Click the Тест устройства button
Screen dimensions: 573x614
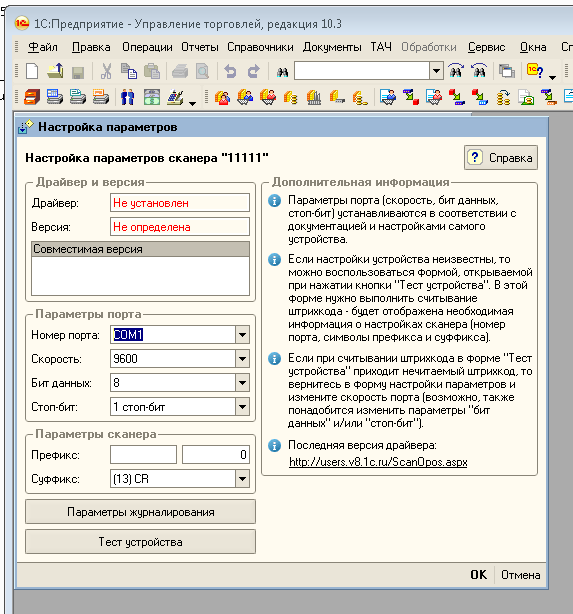pyautogui.click(x=140, y=542)
